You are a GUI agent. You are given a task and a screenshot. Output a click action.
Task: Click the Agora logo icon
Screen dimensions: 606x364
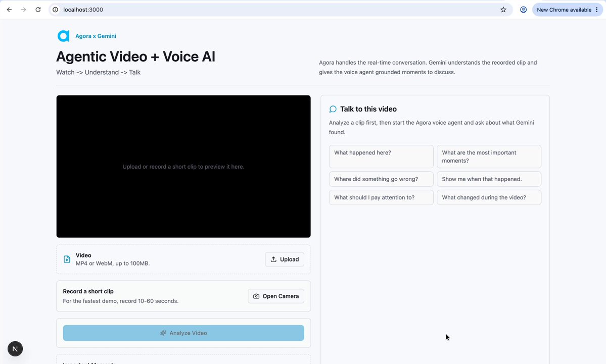point(63,36)
